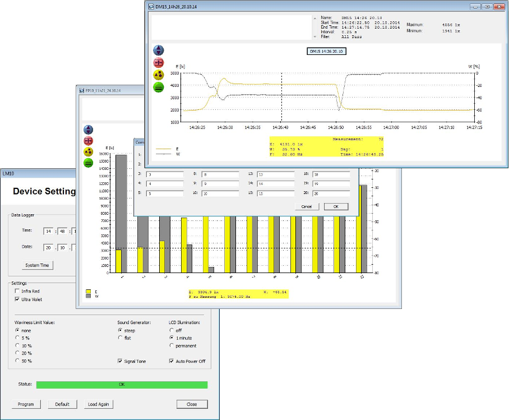
Task: Minimize the DM15 chart window
Action: point(475,7)
